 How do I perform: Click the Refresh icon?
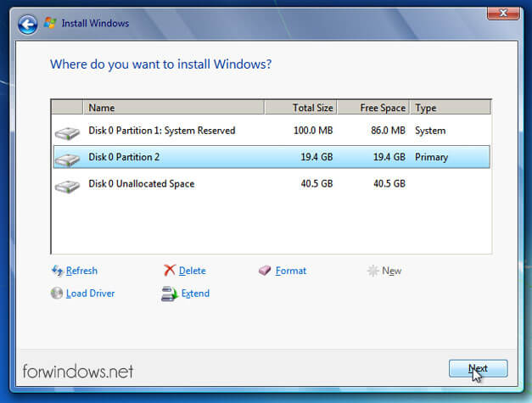click(57, 271)
